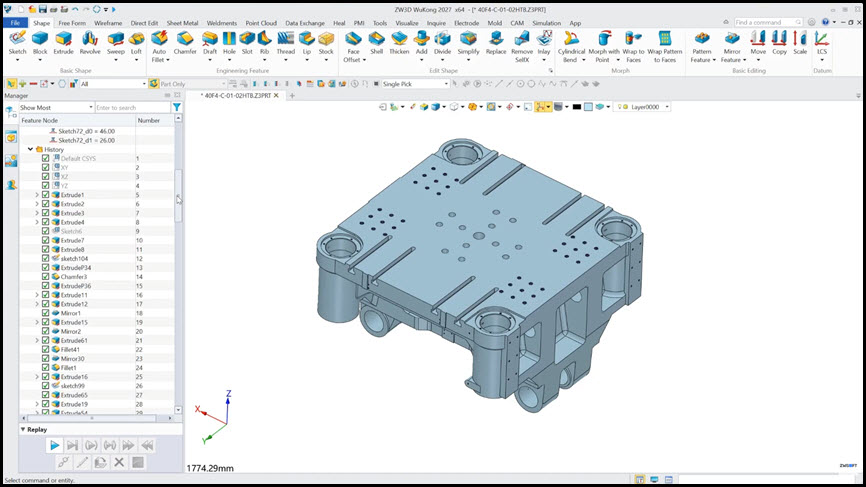Select the Slot tool
Screen dimensions: 866x487
(247, 43)
